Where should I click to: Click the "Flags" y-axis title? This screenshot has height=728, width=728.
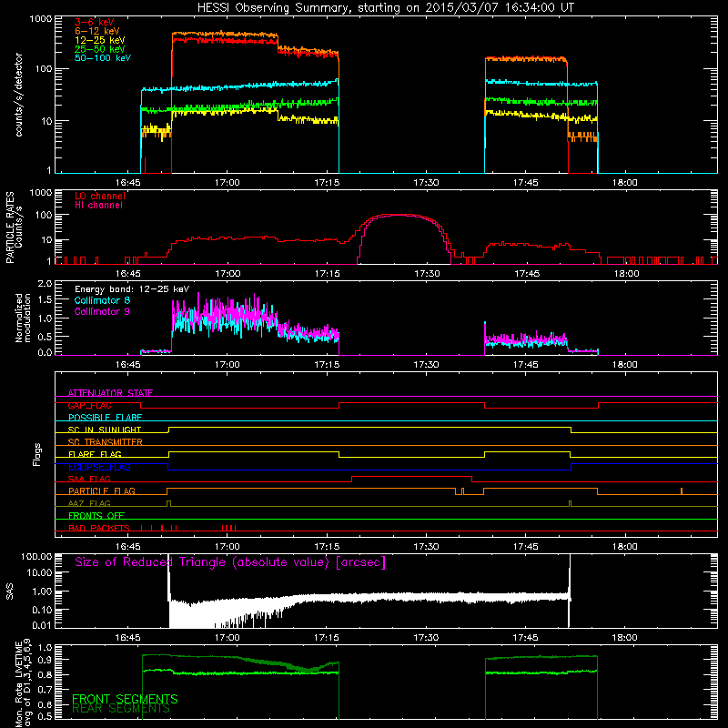click(x=37, y=455)
